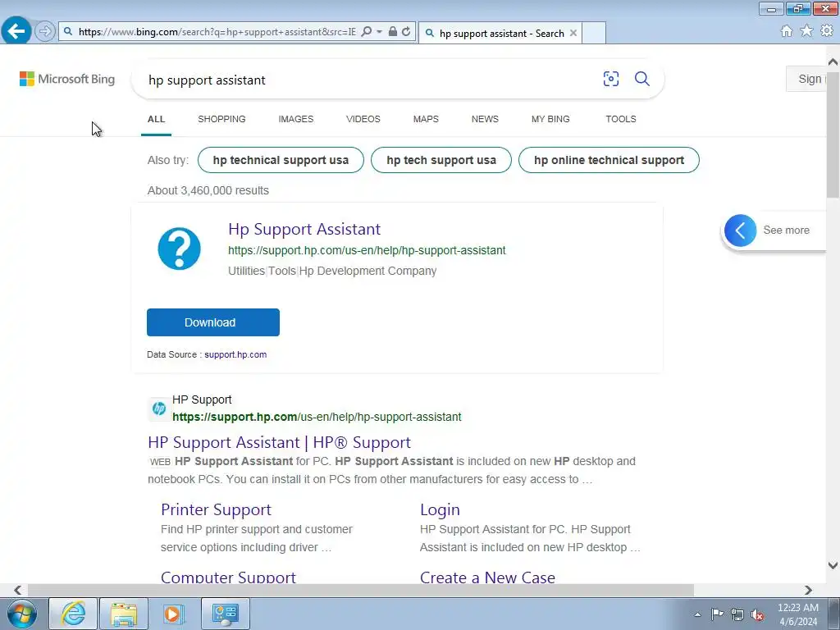Open the Windows Start menu orb
This screenshot has width=840, height=630.
pos(22,614)
